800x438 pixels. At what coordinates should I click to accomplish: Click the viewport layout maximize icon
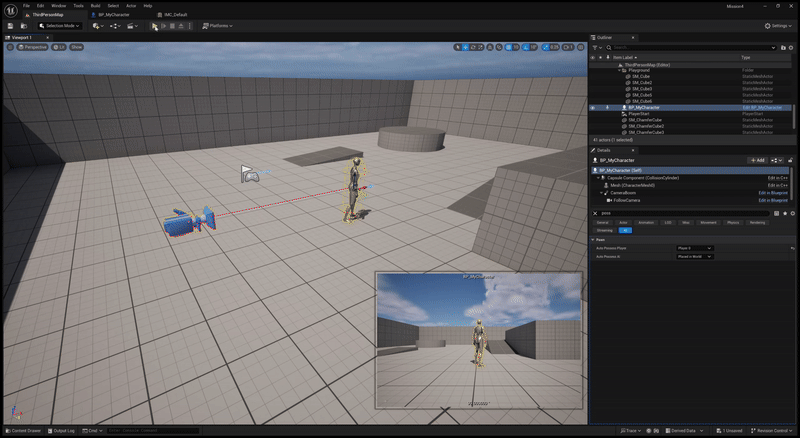581,47
